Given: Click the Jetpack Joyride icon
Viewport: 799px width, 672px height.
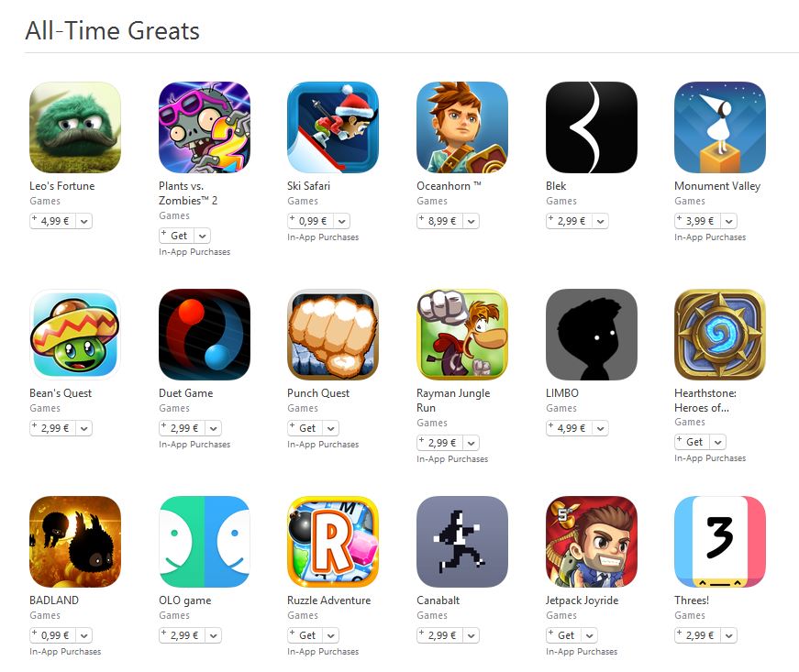Looking at the screenshot, I should click(591, 542).
